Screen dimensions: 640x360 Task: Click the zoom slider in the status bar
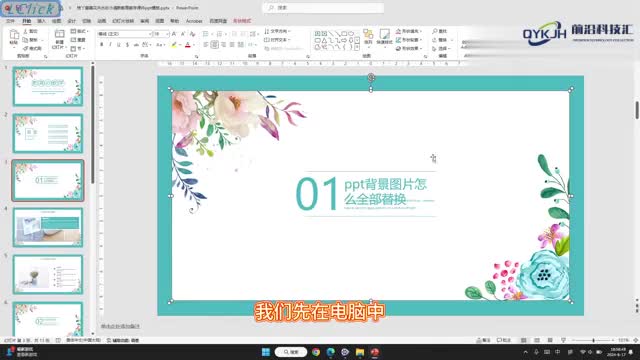click(593, 340)
